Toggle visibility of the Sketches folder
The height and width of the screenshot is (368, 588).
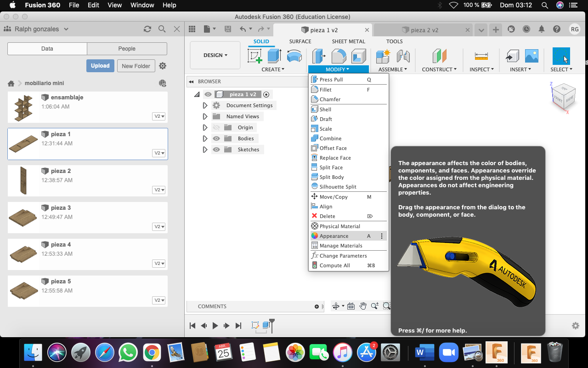tap(216, 149)
